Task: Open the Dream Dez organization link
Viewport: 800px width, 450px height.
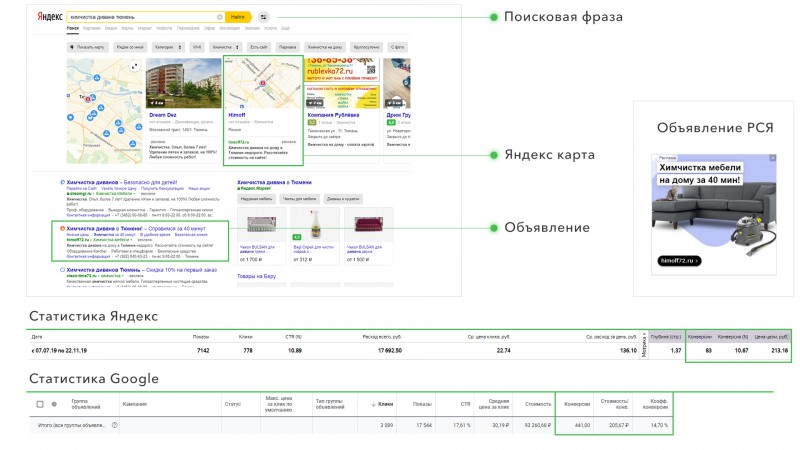Action: pos(162,115)
